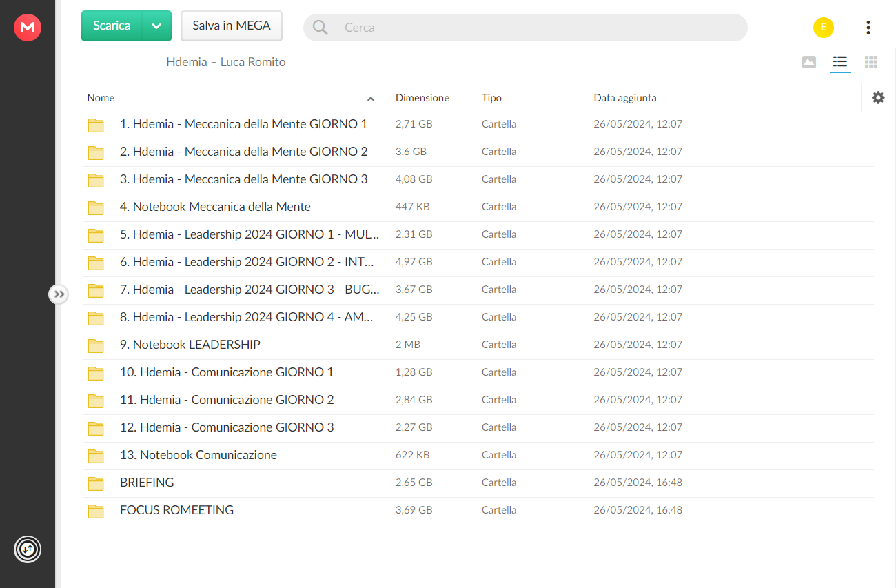Select the 9. Notebook LEADERSHIP folder
Screen dimensions: 896x588
[478, 345]
